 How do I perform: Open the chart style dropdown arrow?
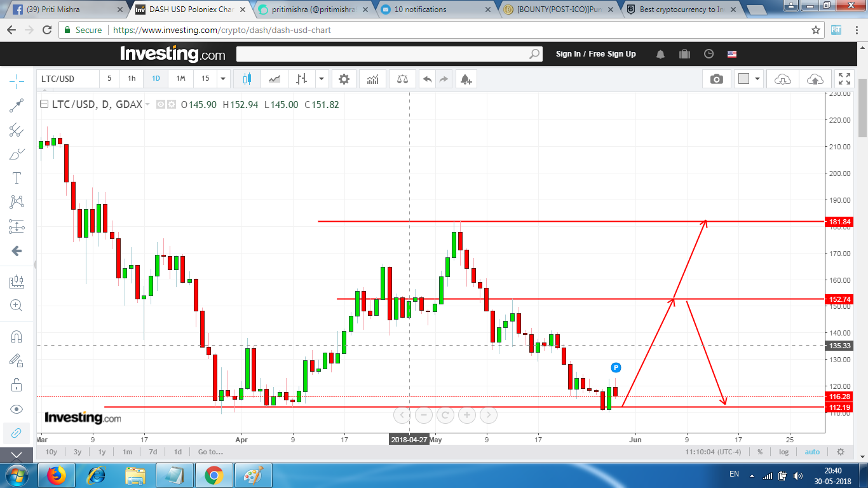pos(322,79)
